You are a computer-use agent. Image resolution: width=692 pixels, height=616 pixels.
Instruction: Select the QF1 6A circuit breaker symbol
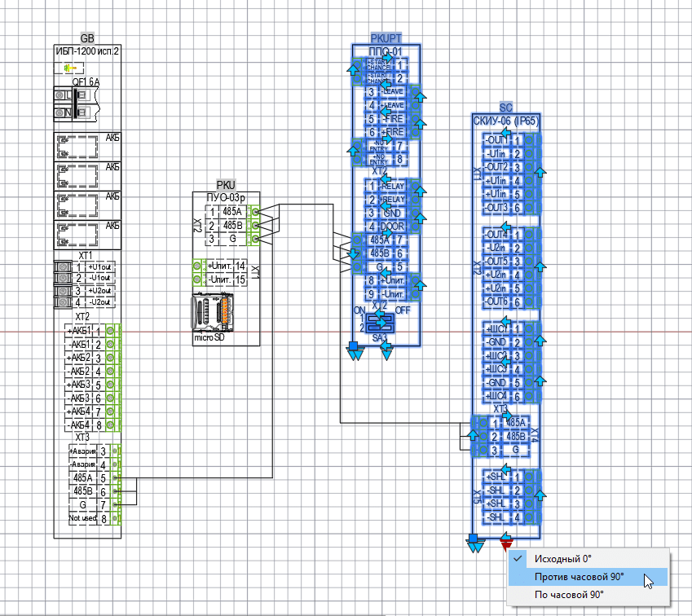click(x=76, y=103)
